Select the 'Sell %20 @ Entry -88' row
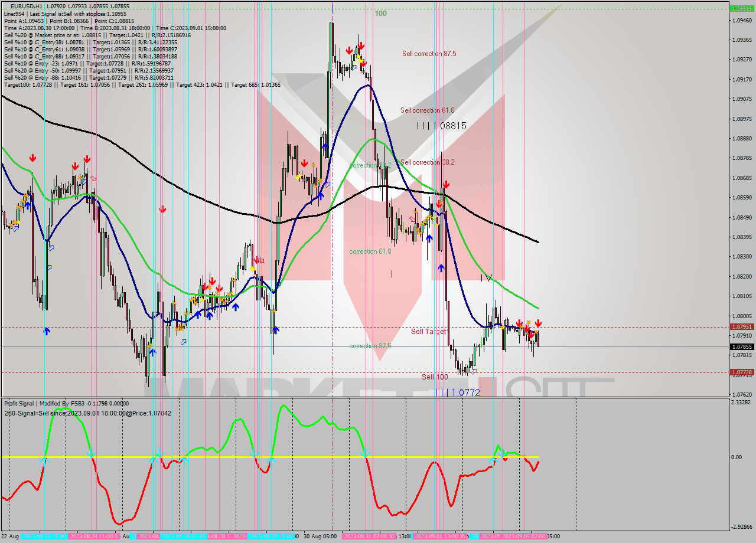756x543 pixels. 89,77
